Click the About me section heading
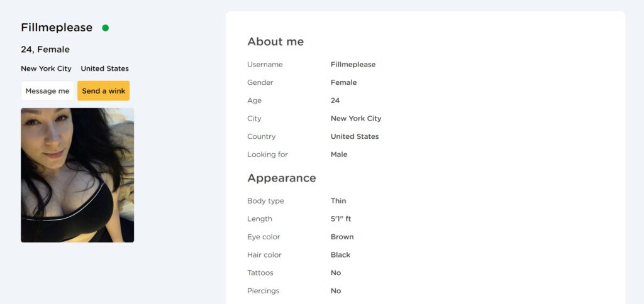Image resolution: width=644 pixels, height=304 pixels. (x=275, y=42)
